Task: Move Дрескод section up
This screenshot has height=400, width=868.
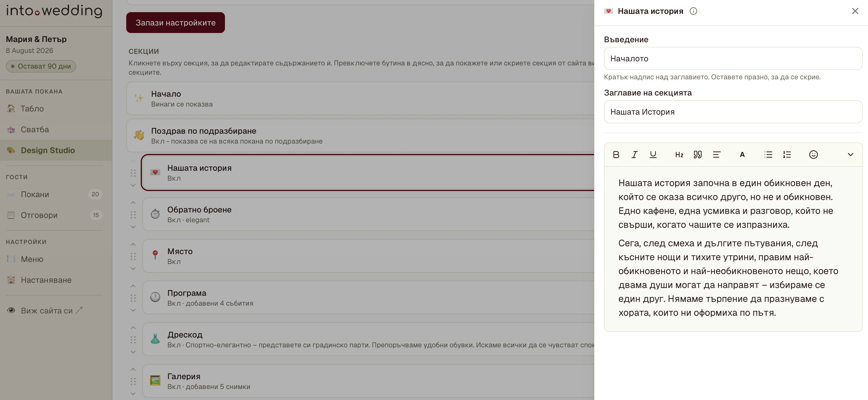Action: coord(133,328)
